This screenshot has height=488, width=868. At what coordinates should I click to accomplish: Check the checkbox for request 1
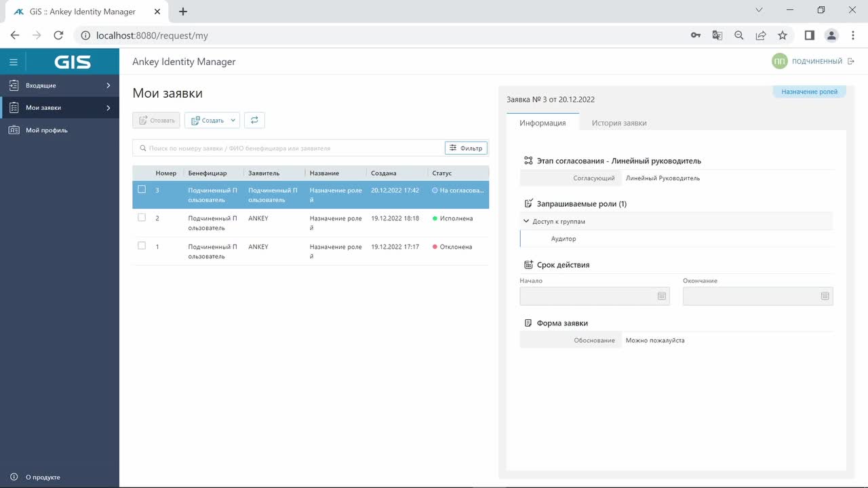142,245
